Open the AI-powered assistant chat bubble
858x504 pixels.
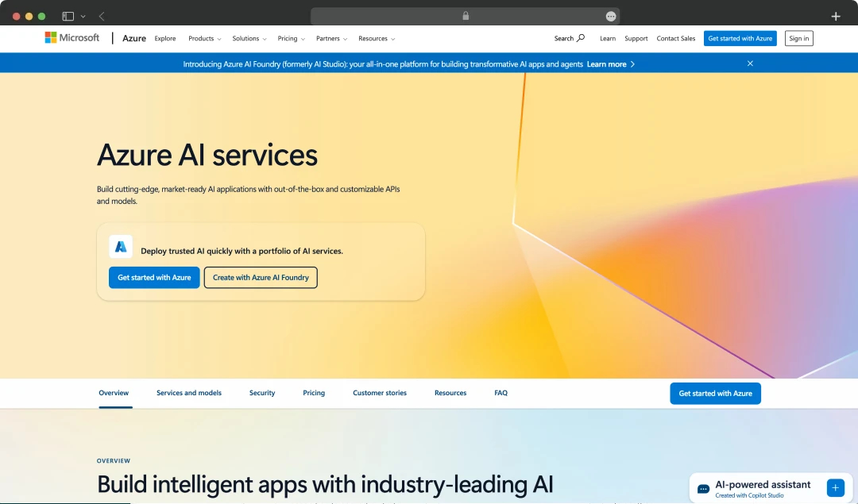coord(702,487)
